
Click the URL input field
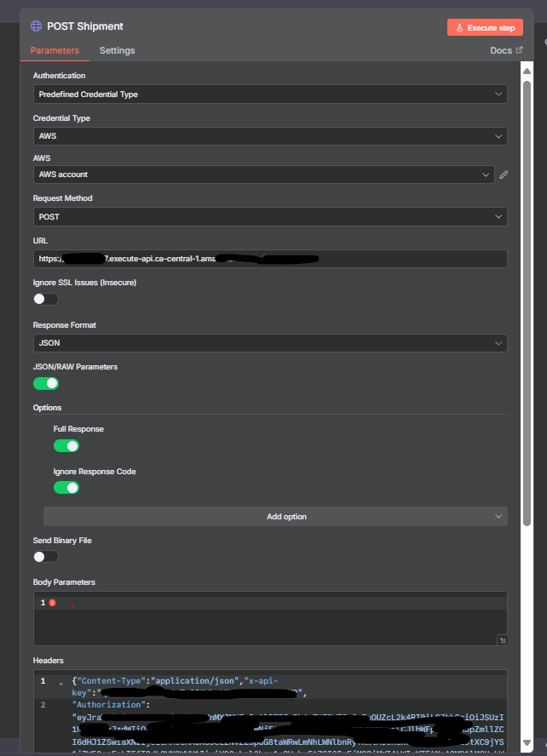(270, 259)
